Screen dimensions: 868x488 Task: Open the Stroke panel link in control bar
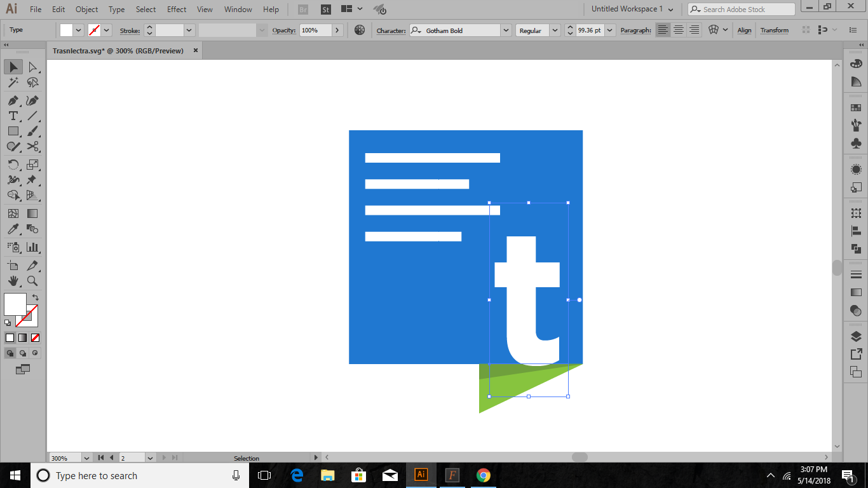(x=130, y=30)
